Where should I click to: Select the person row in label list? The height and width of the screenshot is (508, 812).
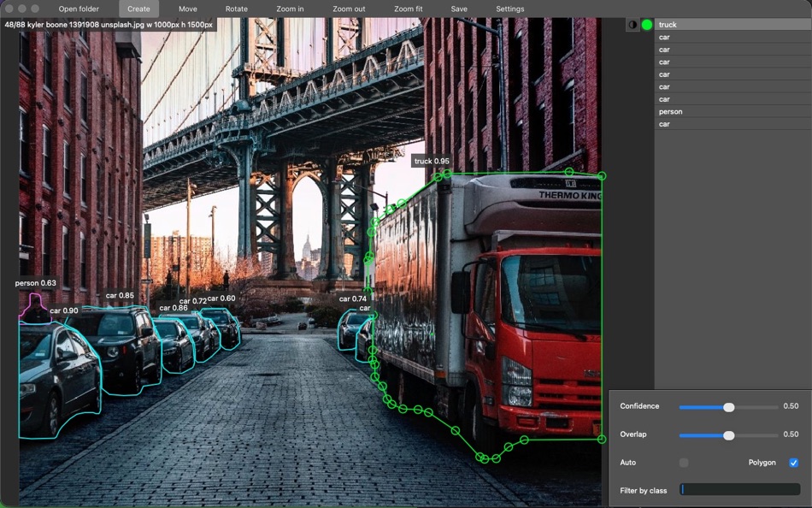[x=733, y=111]
